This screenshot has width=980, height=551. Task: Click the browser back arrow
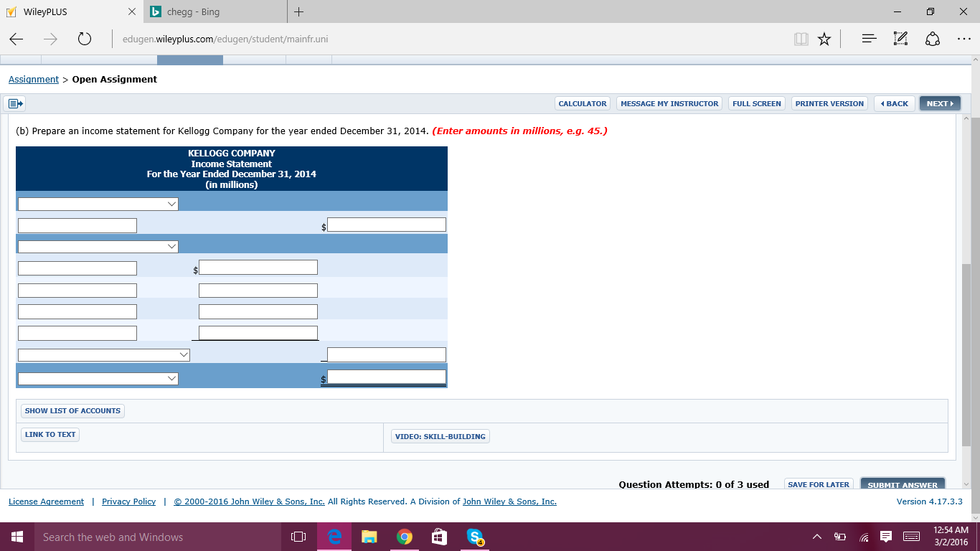point(17,39)
